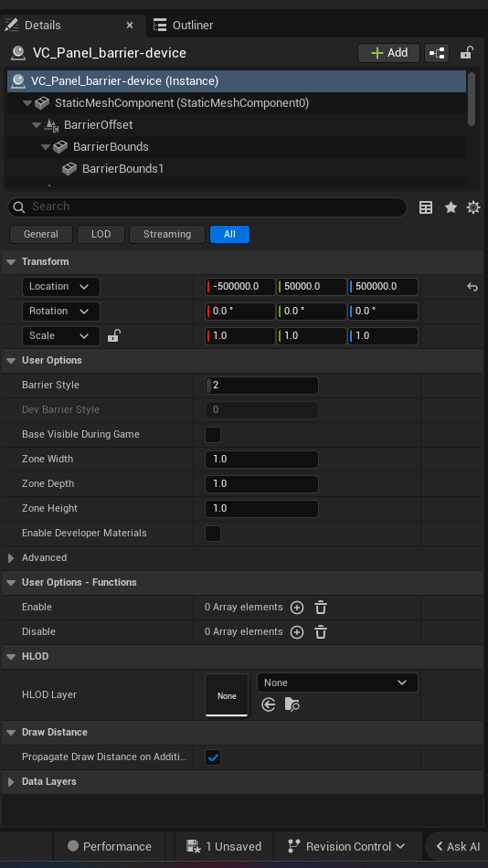Screen dimensions: 488x868
Task: Focus the Details search field
Action: click(207, 207)
